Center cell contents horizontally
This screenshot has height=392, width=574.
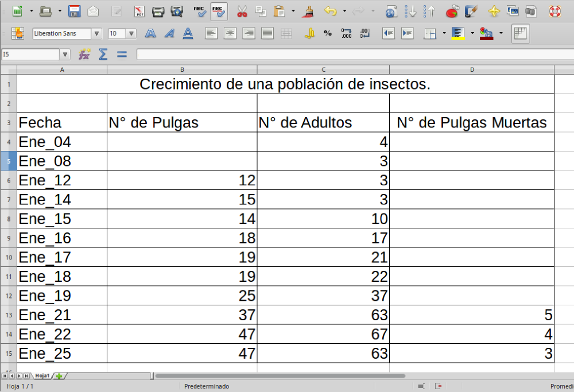[230, 33]
